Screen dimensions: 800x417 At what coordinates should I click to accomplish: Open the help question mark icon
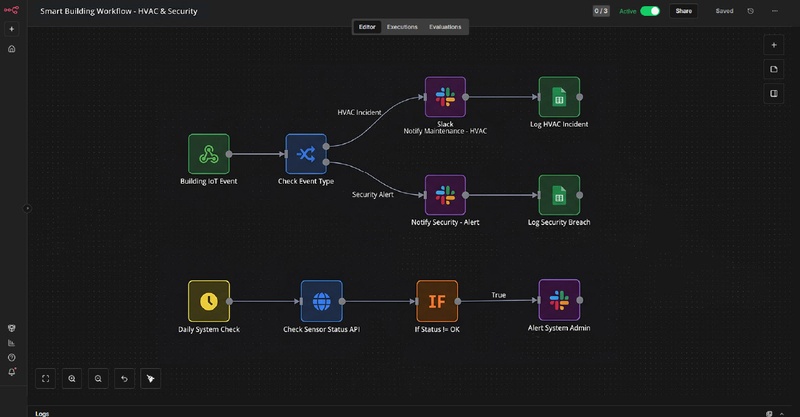click(x=12, y=358)
